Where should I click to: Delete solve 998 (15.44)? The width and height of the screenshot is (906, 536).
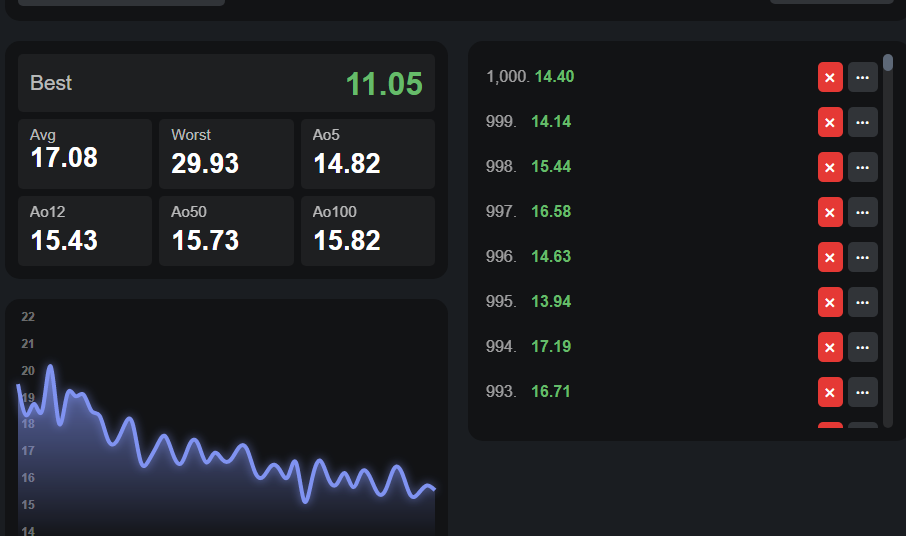pyautogui.click(x=830, y=168)
